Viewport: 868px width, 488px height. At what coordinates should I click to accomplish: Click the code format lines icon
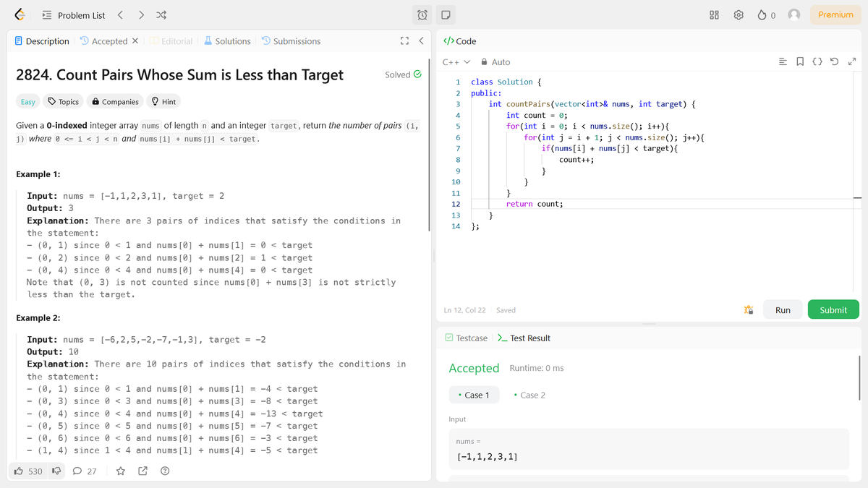tap(783, 62)
